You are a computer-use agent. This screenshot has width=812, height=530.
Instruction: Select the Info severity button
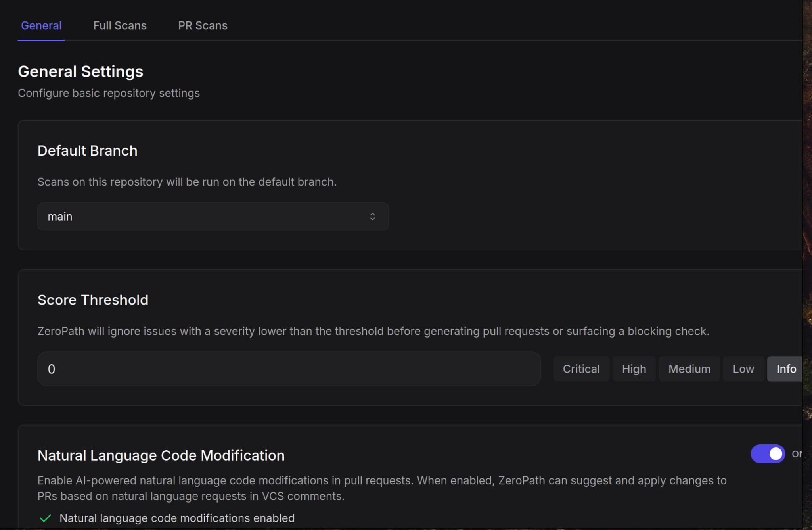[x=785, y=369]
